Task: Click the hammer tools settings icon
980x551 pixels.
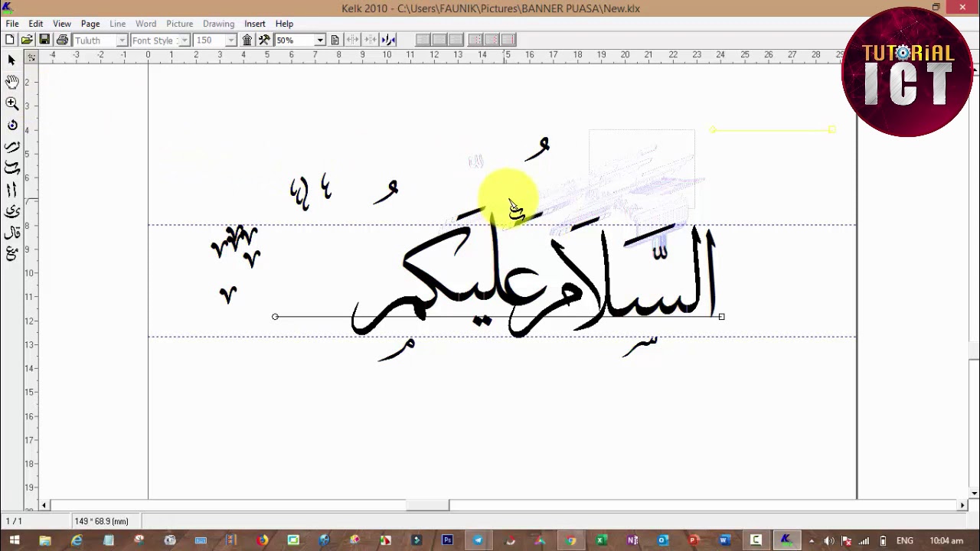Action: [264, 40]
